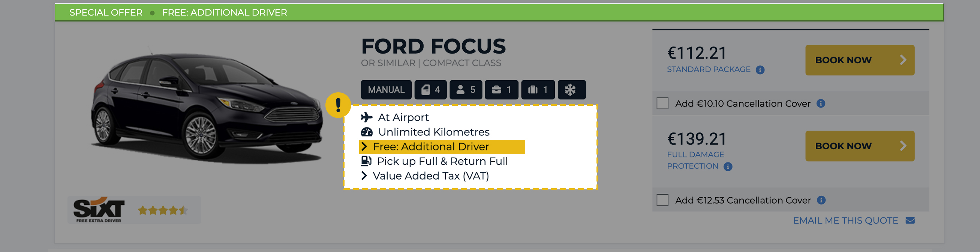The height and width of the screenshot is (252, 980).
Task: Check the €12.53 Cancellation Cover option
Action: (664, 199)
